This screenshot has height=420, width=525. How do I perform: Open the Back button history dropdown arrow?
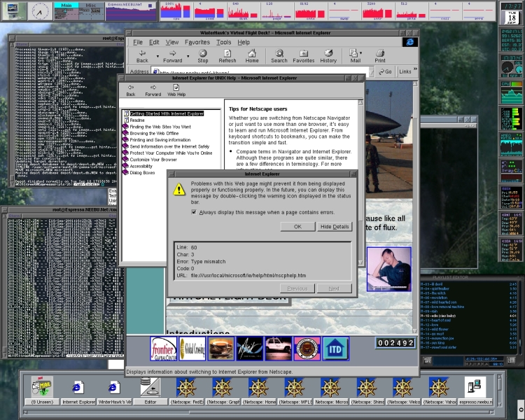[157, 56]
